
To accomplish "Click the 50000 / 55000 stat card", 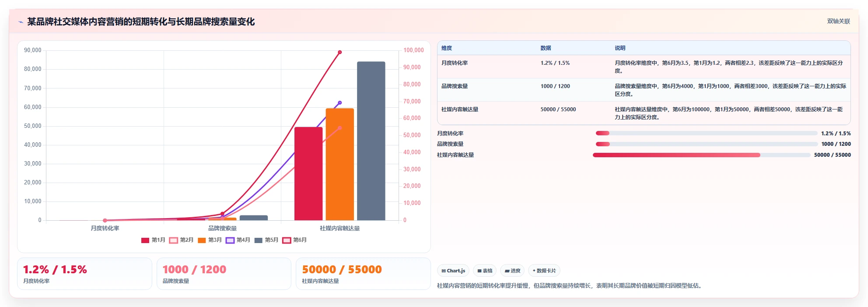I will coord(363,274).
